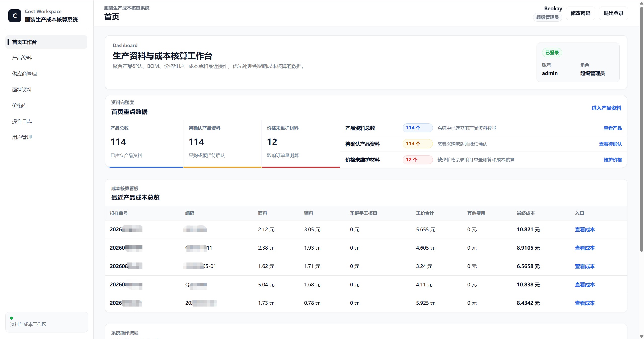Viewport: 644px width, 339px height.
Task: Click the 其他费用 column header
Action: [x=476, y=213]
